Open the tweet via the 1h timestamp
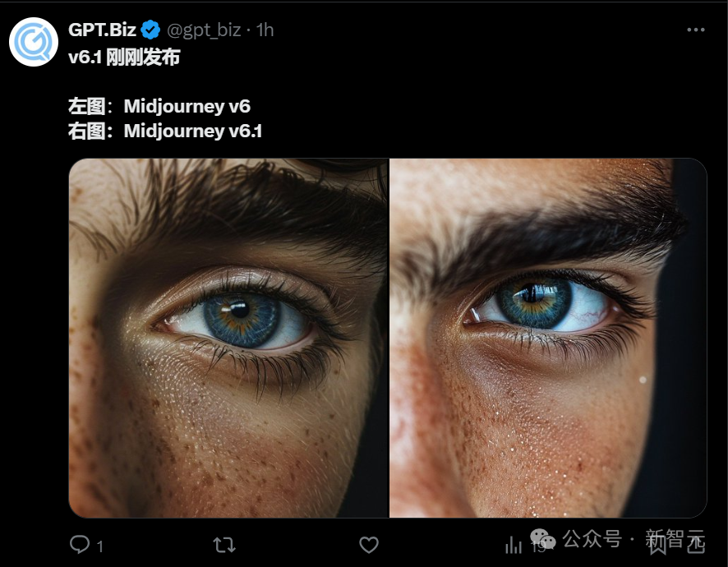 tap(265, 30)
